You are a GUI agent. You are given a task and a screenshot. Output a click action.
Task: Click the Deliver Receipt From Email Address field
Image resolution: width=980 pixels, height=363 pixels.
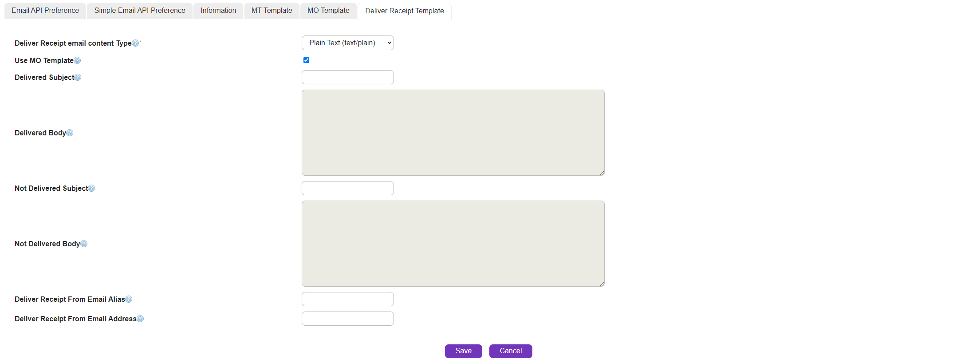[347, 319]
